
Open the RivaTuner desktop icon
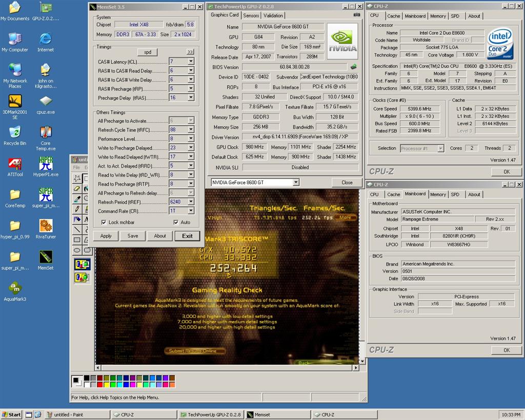click(46, 229)
